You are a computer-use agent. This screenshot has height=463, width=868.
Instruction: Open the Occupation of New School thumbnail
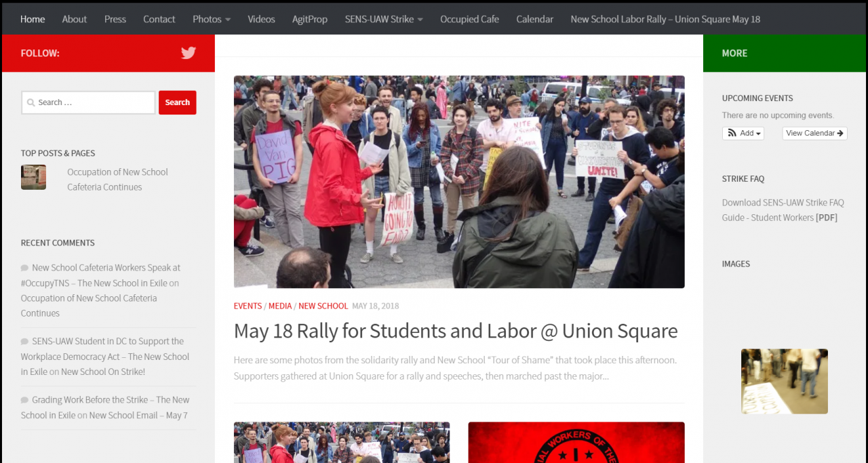coord(33,177)
